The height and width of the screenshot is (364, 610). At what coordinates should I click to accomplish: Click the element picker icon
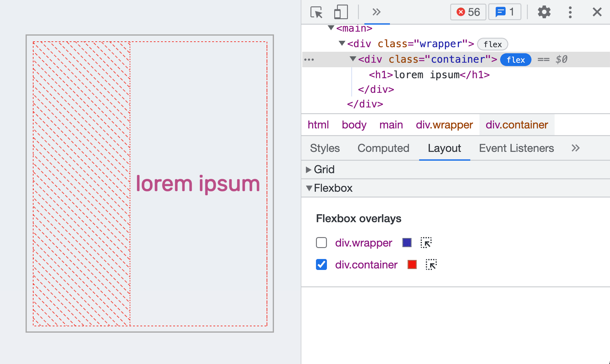click(x=316, y=12)
